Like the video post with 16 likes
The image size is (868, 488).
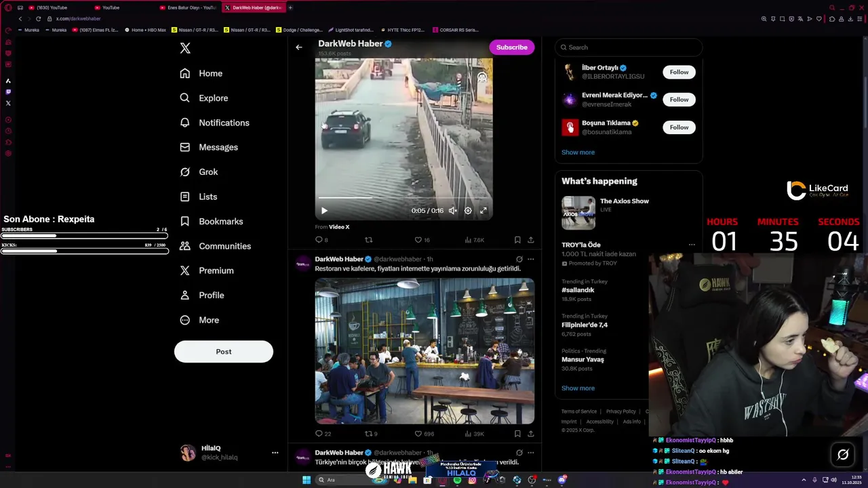(x=422, y=240)
